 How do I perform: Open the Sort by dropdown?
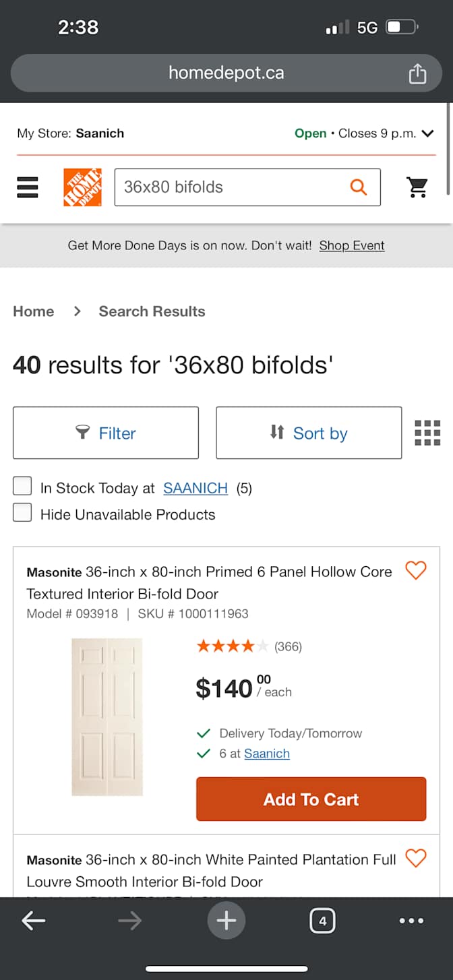(x=309, y=433)
